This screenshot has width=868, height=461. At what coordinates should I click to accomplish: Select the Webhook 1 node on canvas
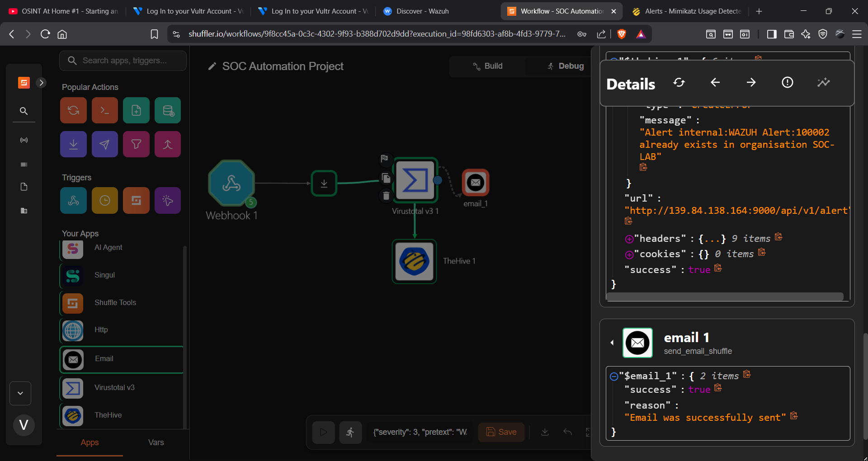(x=231, y=183)
